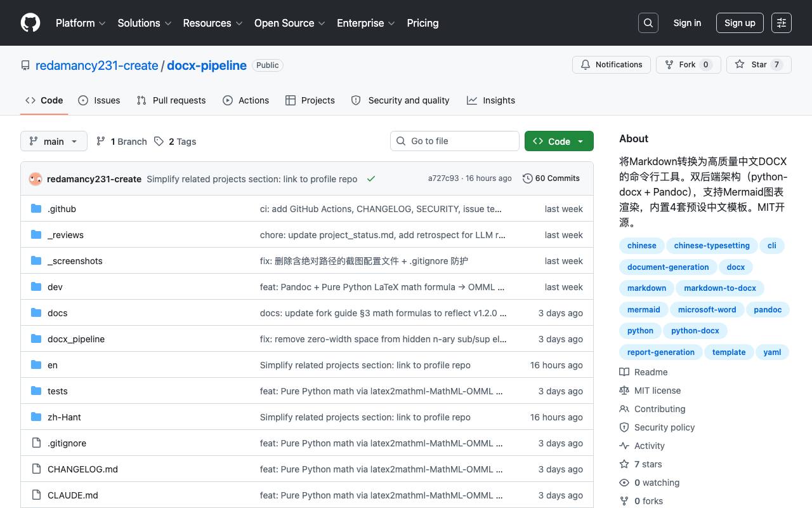Image resolution: width=812 pixels, height=508 pixels.
Task: Expand the Resources menu
Action: pos(213,23)
